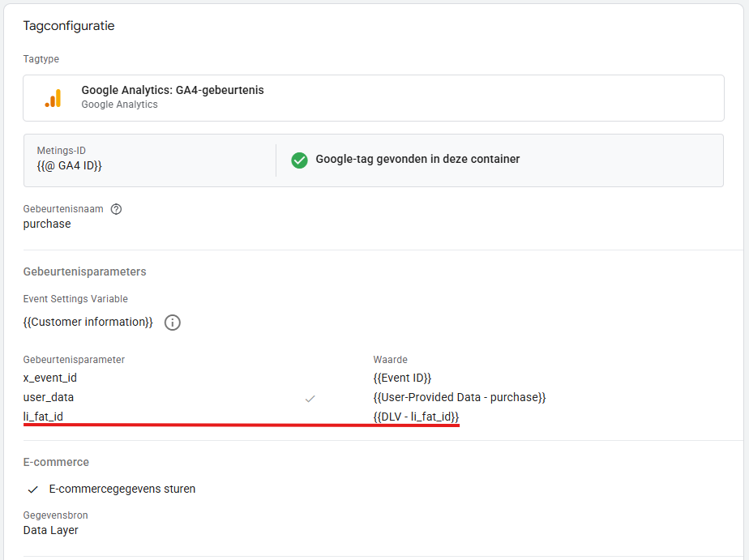Screen dimensions: 749x560
Task: Click the green checkmark Google-tag found icon
Action: pos(300,160)
